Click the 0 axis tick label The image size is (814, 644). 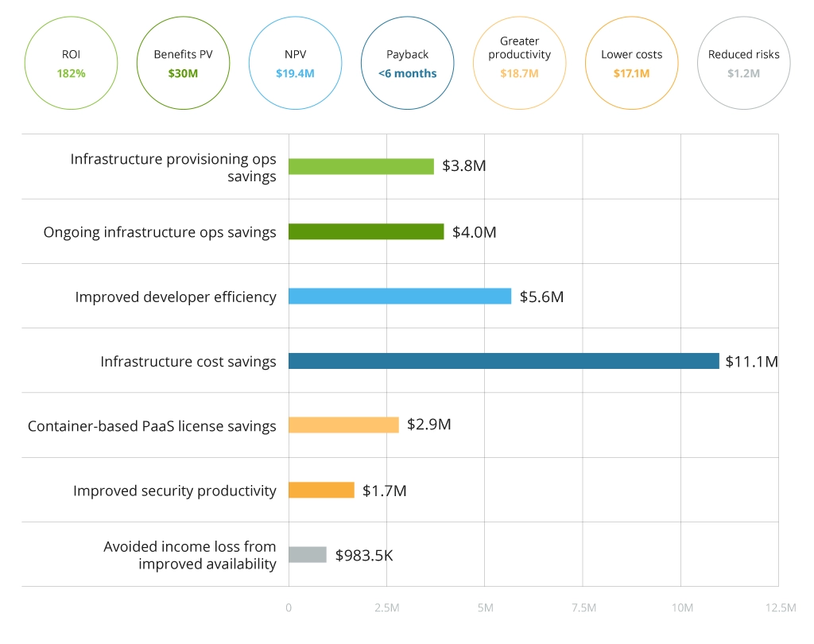tap(289, 607)
